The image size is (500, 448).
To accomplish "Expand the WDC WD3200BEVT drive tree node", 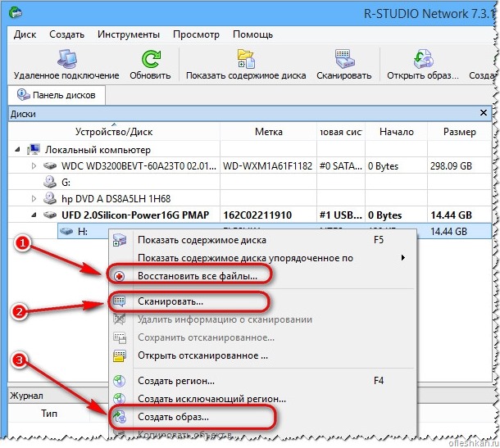I will [34, 165].
